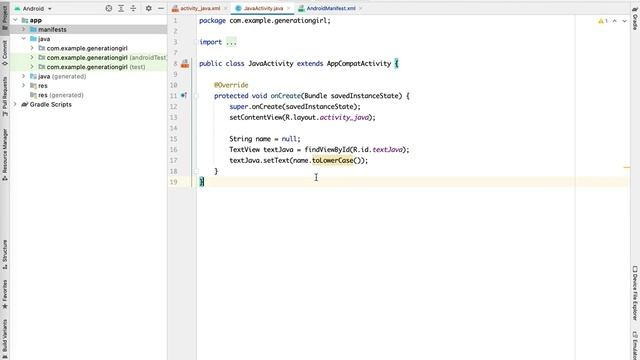Expand the Gradle Scripts node

click(16, 104)
